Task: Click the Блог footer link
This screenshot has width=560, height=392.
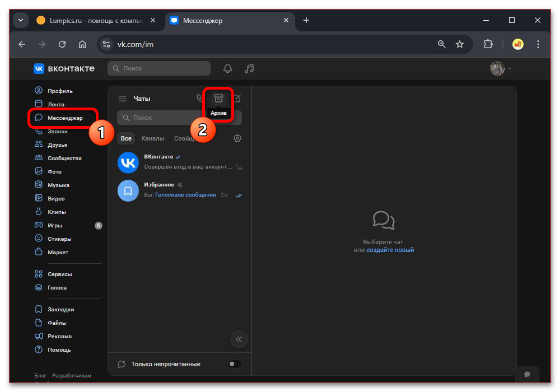Action: coord(40,376)
